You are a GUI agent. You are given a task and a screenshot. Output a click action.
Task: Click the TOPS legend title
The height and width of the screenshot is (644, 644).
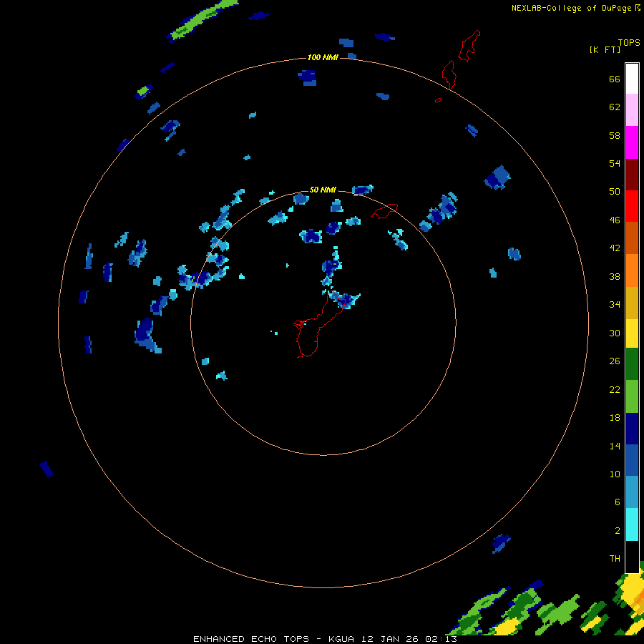[629, 42]
